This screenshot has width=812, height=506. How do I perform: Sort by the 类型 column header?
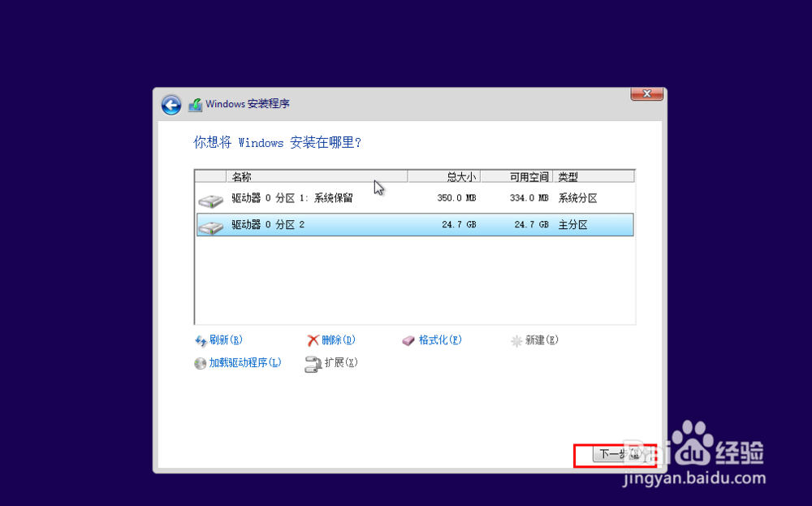[594, 176]
